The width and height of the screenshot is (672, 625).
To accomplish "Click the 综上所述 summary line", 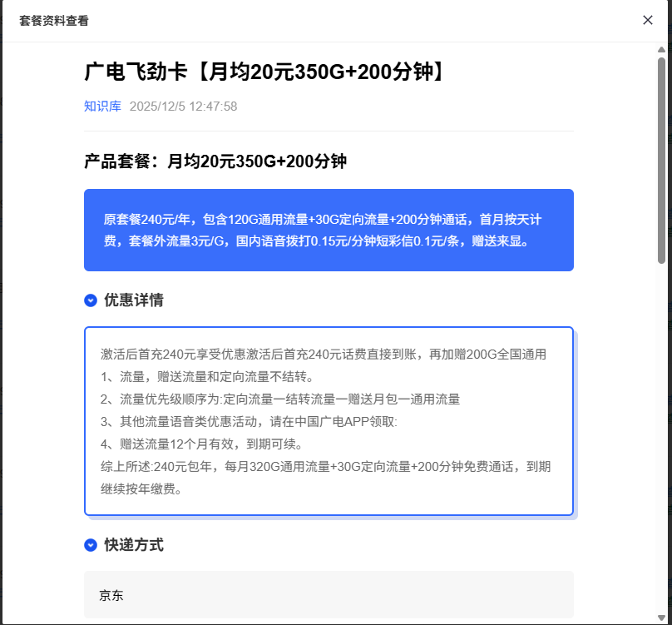I will [x=325, y=467].
